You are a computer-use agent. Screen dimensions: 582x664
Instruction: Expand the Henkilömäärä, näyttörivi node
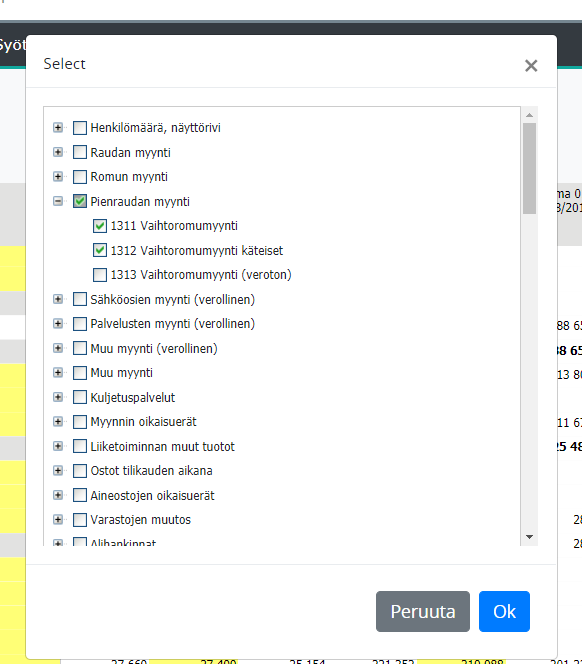58,127
